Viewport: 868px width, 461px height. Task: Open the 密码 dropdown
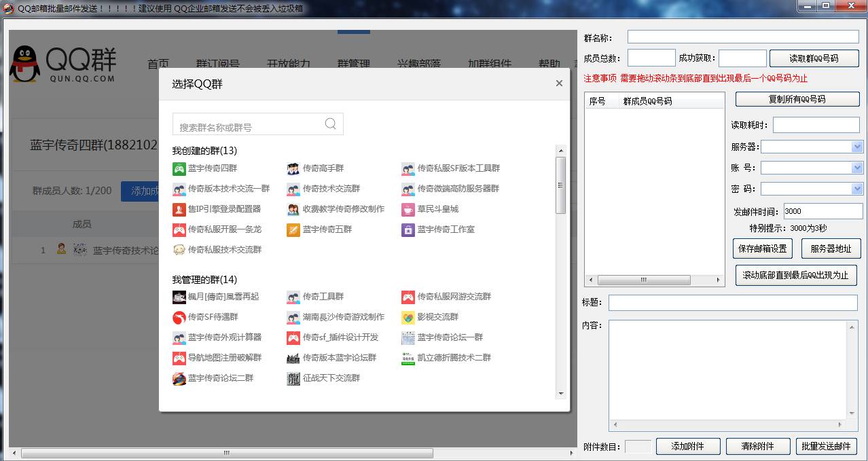tap(857, 189)
